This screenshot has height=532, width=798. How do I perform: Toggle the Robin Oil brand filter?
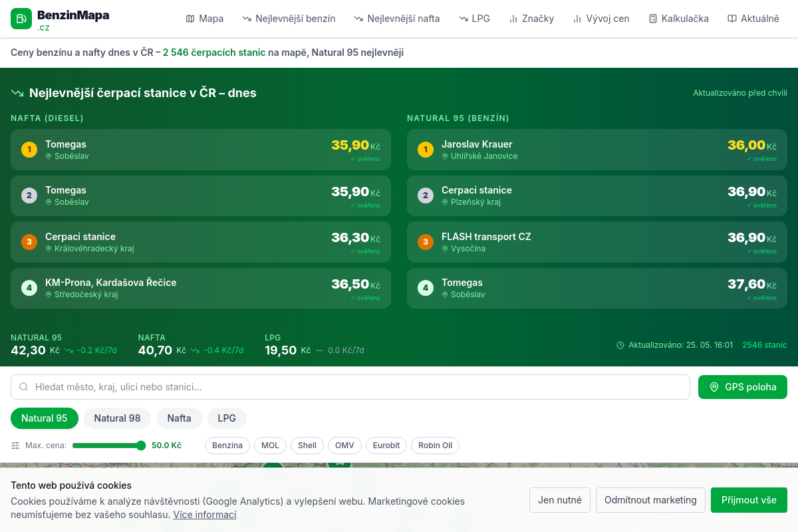pyautogui.click(x=436, y=446)
